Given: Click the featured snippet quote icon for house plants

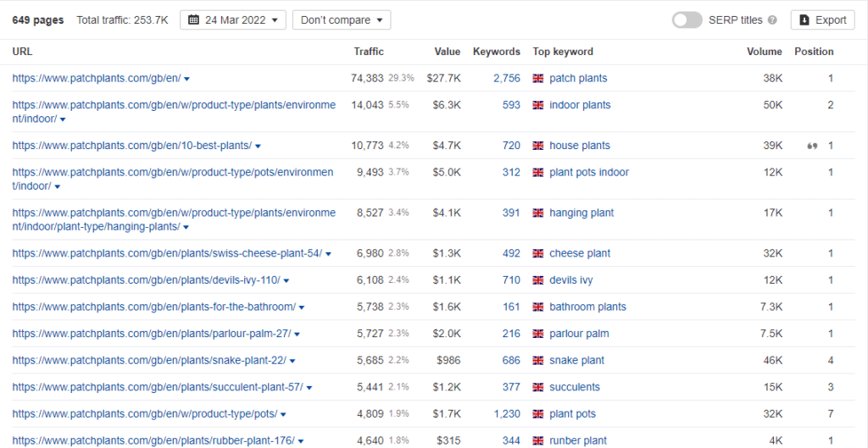Looking at the screenshot, I should [812, 146].
